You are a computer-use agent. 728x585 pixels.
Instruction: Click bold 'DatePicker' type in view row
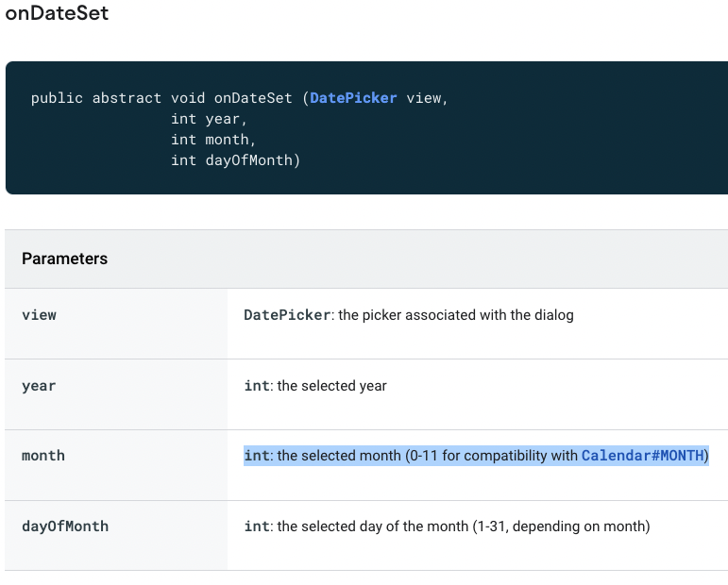click(287, 315)
